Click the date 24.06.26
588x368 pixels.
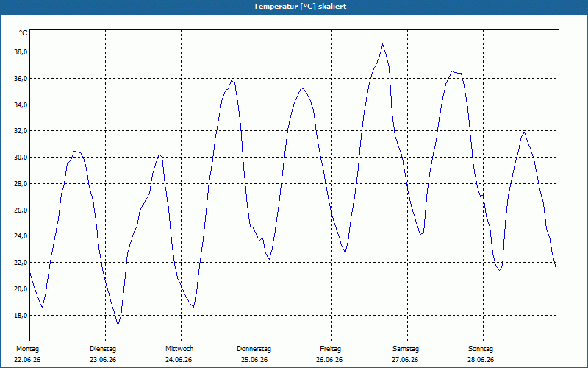(x=179, y=360)
